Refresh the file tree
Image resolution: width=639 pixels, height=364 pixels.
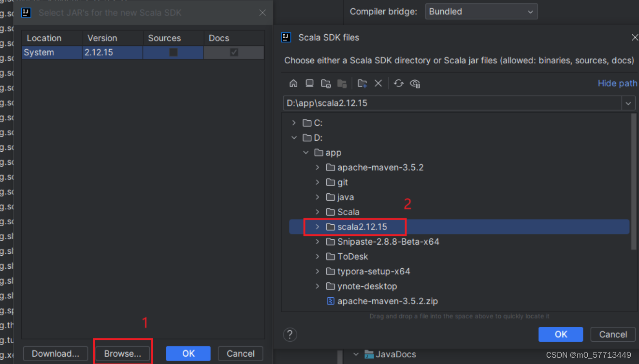(x=398, y=83)
